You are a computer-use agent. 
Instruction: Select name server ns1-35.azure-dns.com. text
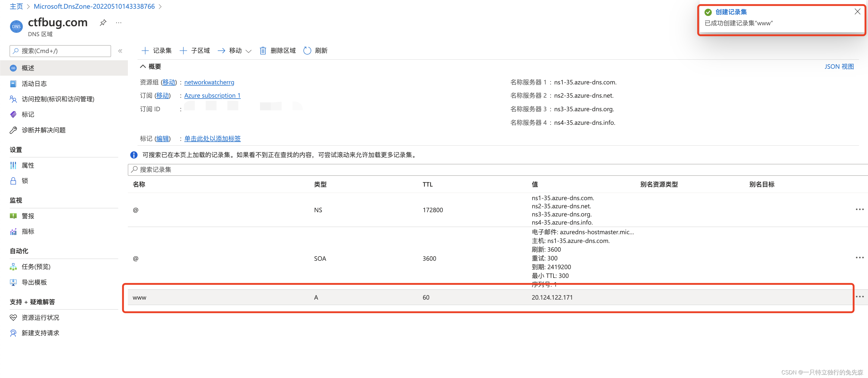585,82
